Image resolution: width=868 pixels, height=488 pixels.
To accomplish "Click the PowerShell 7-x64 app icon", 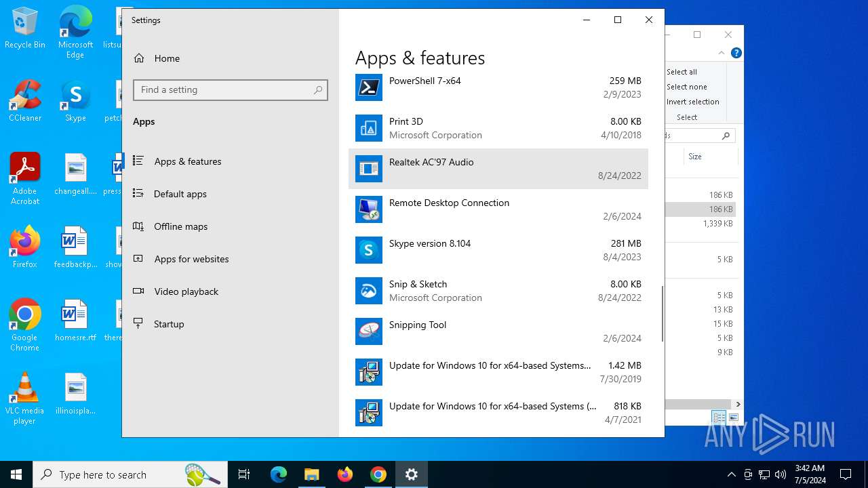I will [x=369, y=87].
